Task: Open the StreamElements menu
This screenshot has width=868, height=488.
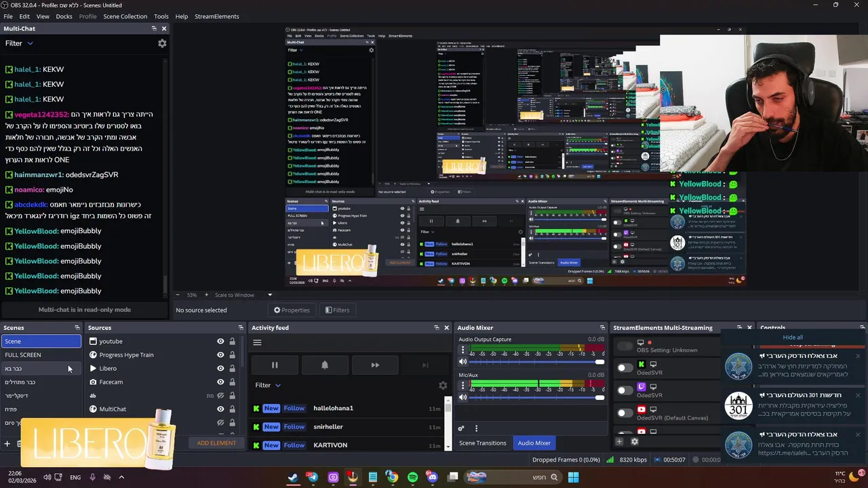Action: (x=217, y=16)
